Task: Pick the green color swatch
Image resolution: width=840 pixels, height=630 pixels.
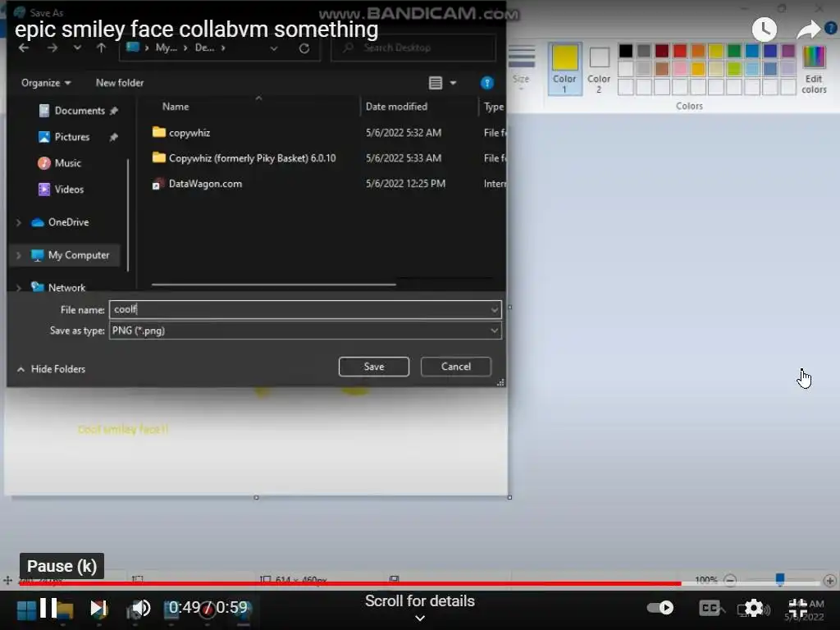Action: point(734,51)
